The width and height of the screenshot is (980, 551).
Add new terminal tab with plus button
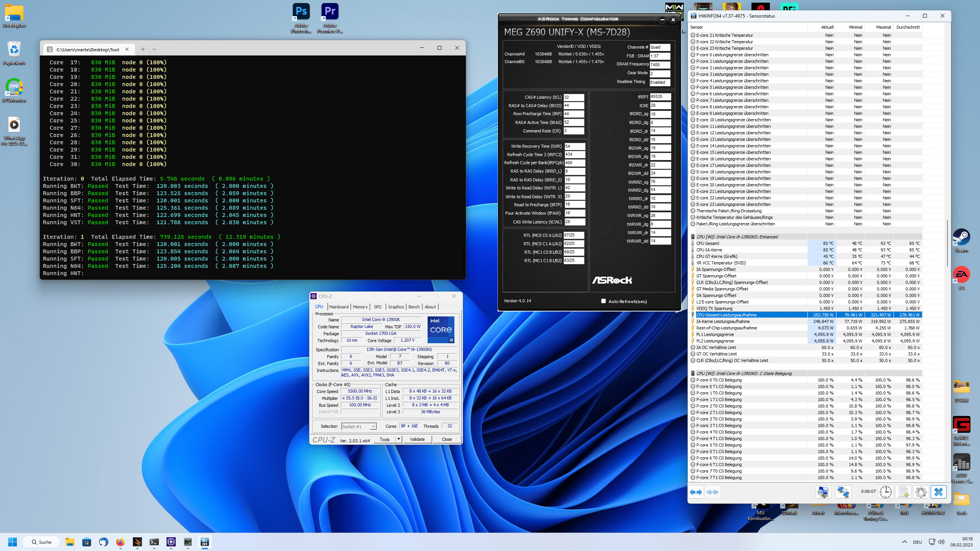pyautogui.click(x=142, y=49)
